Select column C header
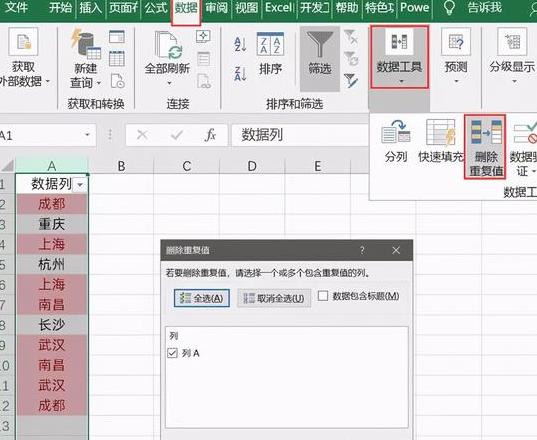Viewport: 537px width, 440px height. click(x=187, y=166)
